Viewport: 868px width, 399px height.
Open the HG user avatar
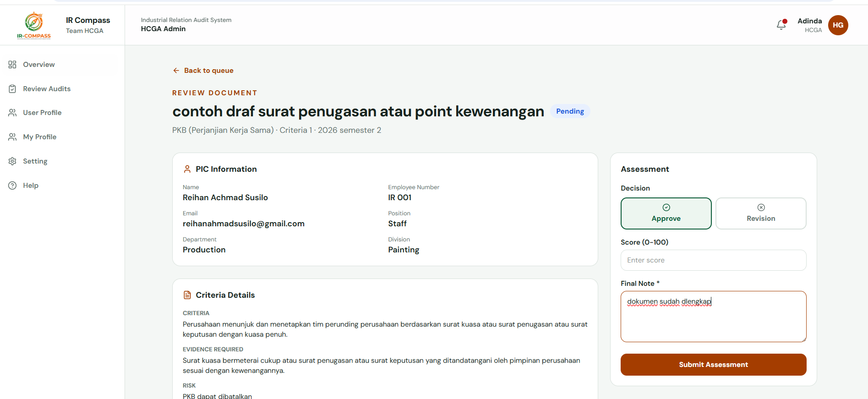838,25
